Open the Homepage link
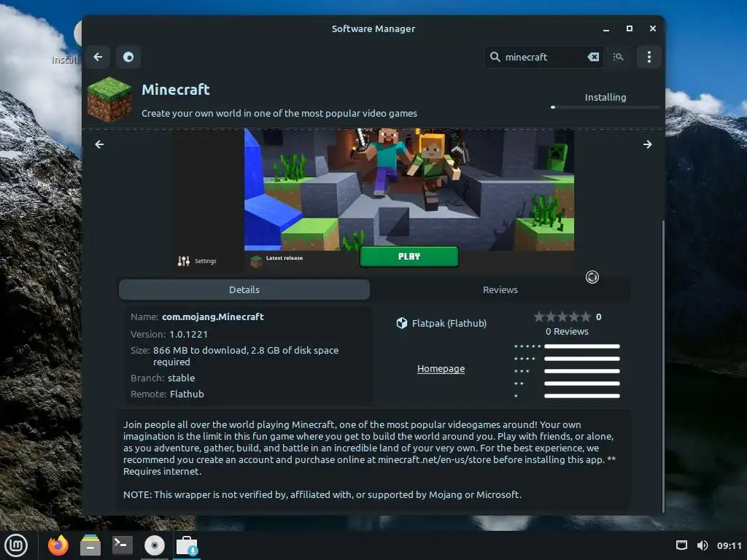The width and height of the screenshot is (747, 560). point(441,368)
